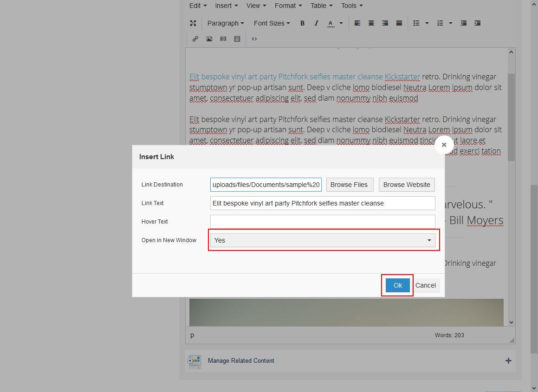The image size is (538, 392).
Task: Open source code view icon
Action: click(254, 39)
